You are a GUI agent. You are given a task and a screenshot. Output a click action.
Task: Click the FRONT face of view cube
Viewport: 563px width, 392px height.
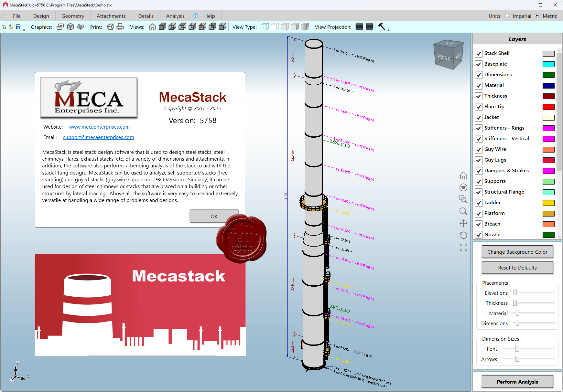443,57
